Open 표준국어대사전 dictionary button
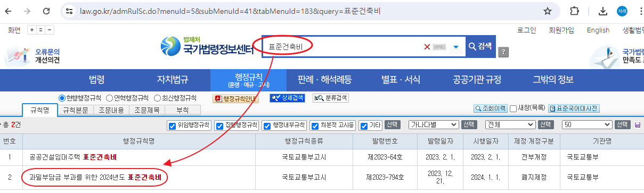The height and width of the screenshot is (193, 644). (x=574, y=108)
